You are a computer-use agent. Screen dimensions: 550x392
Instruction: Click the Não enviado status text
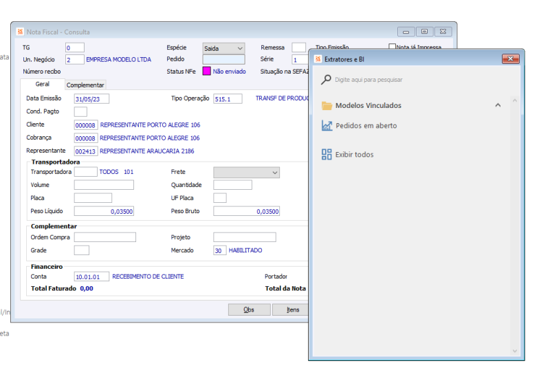(x=229, y=72)
